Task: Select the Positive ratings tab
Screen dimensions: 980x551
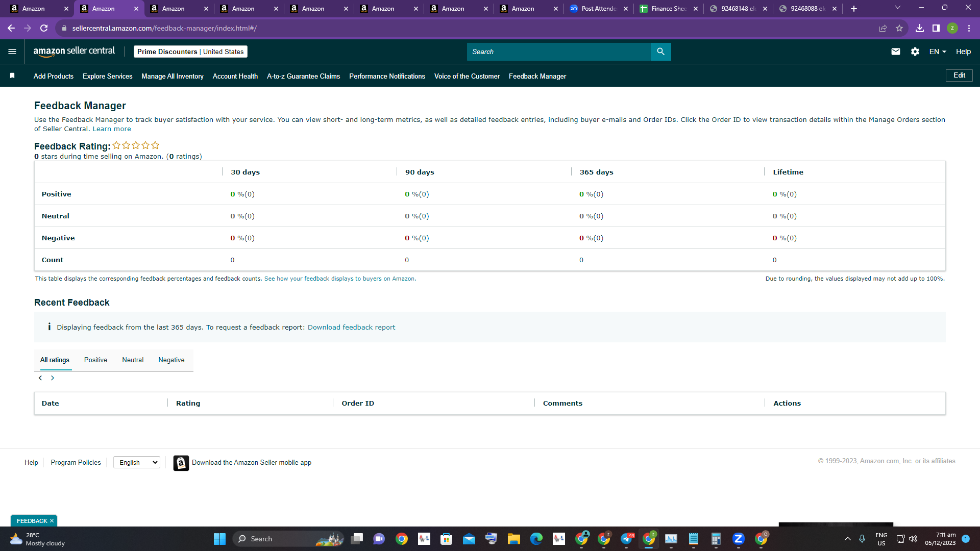Action: click(95, 360)
